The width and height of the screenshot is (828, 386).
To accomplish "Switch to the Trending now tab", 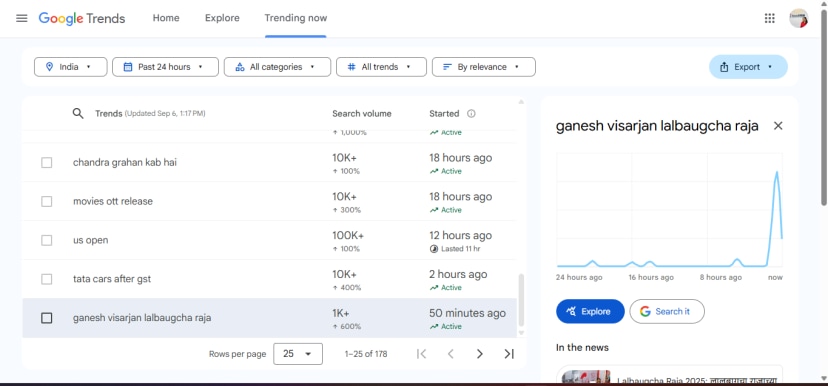I will 296,18.
